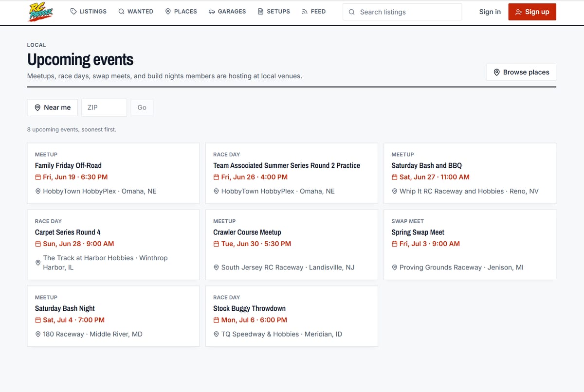Open the Setups nav item
The image size is (584, 392).
[274, 11]
